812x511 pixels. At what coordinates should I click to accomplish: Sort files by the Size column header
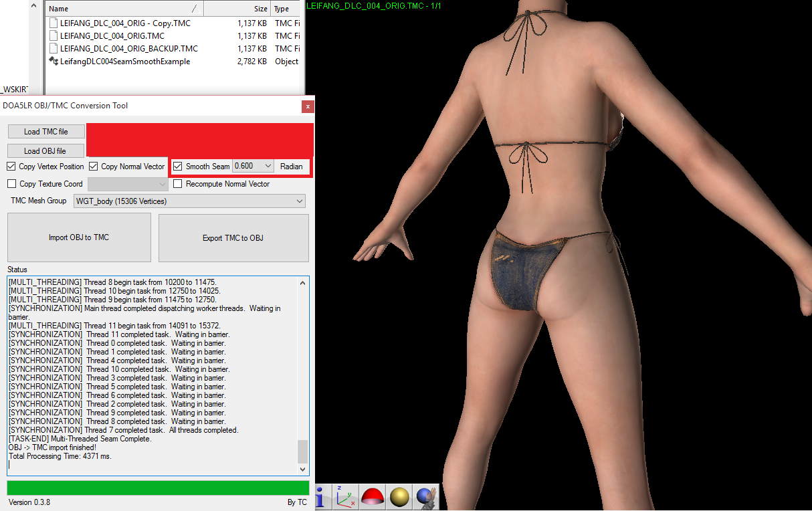tap(237, 9)
